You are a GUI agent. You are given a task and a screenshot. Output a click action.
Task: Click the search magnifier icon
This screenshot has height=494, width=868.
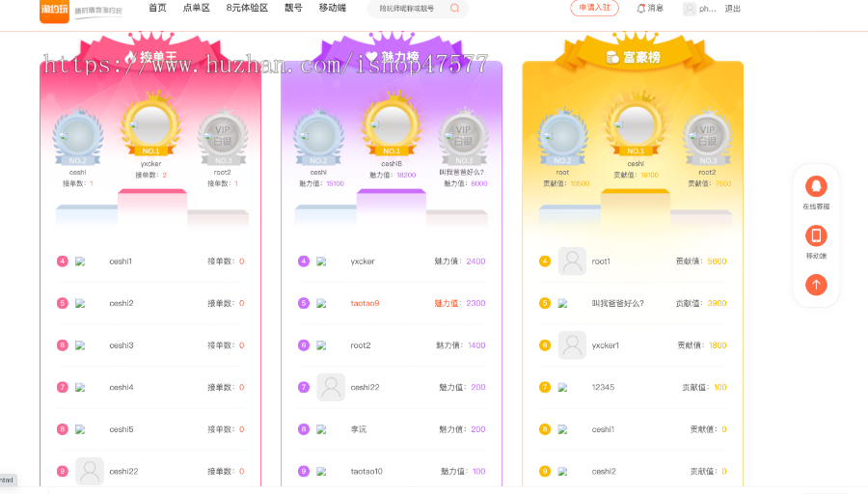[x=454, y=9]
